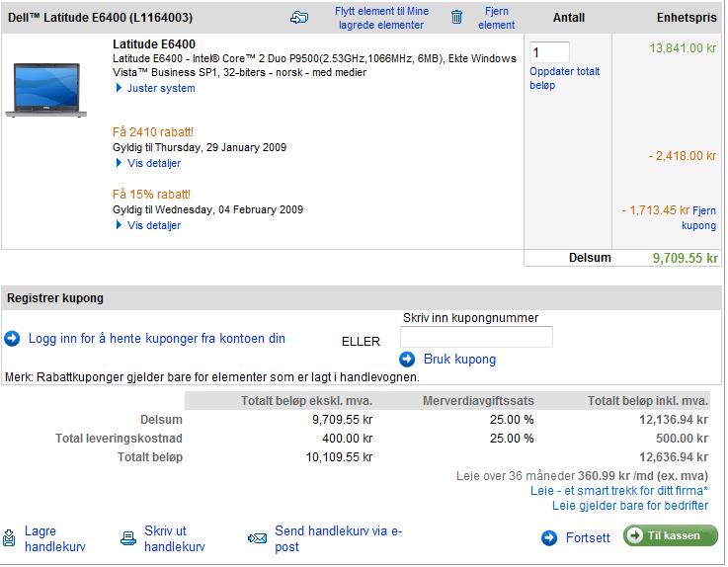
Task: Open Flytt element til Mine lagrede elementer
Action: pyautogui.click(x=381, y=18)
